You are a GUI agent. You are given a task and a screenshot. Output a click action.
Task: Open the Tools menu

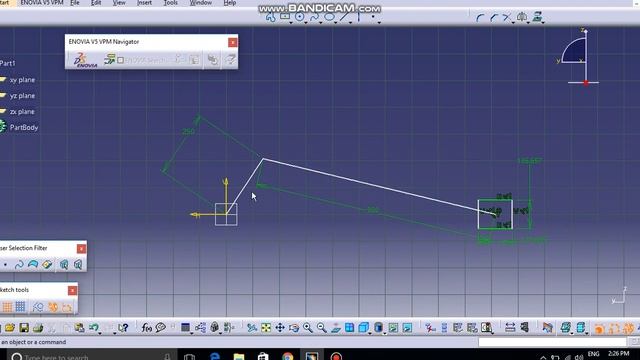tap(171, 3)
